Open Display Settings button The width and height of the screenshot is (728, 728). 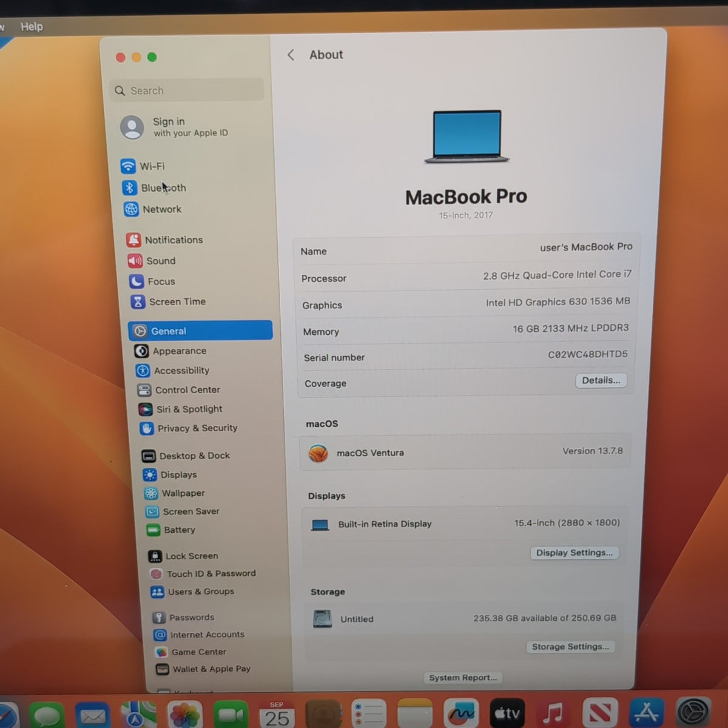(x=574, y=553)
